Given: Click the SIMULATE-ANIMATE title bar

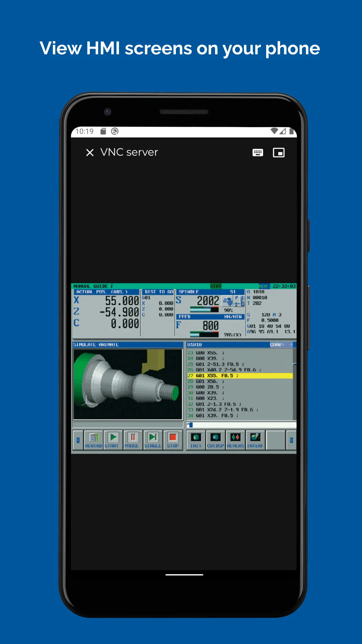Looking at the screenshot, I should pos(128,345).
